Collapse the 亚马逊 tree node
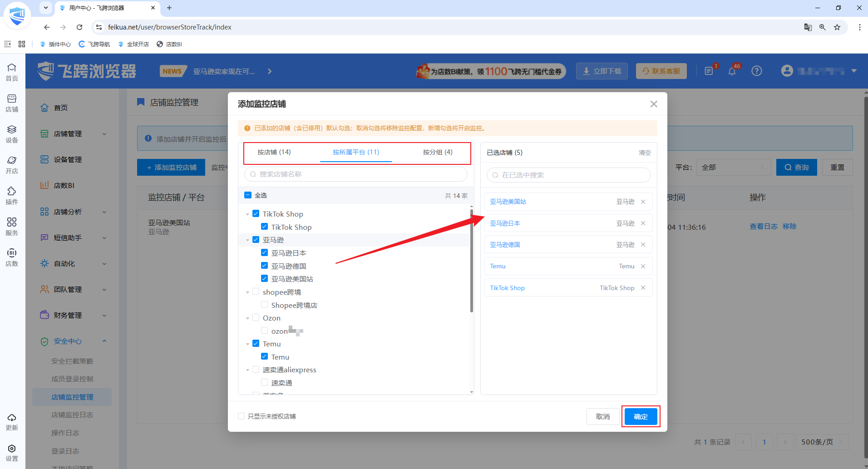Viewport: 868px width, 469px height. [x=247, y=240]
